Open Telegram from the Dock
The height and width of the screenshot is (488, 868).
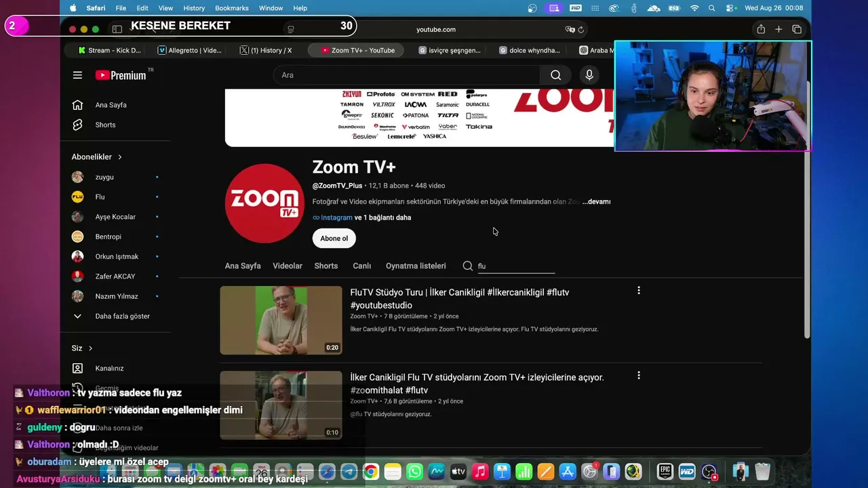click(349, 472)
